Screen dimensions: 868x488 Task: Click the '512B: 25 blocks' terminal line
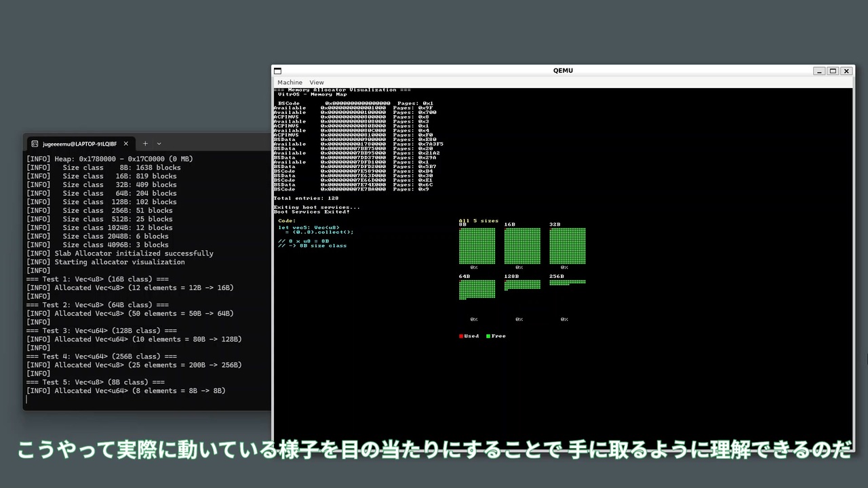(100, 220)
